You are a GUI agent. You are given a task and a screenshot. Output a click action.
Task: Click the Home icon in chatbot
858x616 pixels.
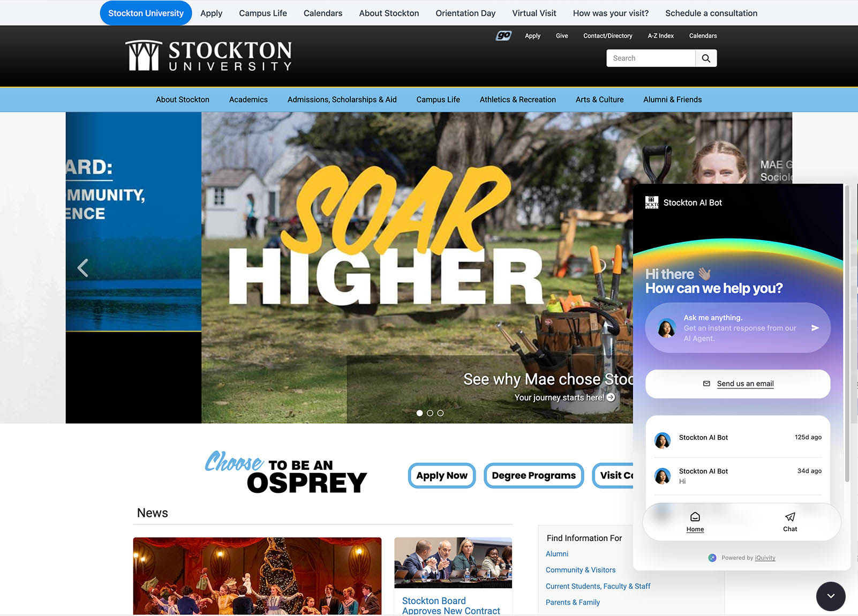coord(695,517)
